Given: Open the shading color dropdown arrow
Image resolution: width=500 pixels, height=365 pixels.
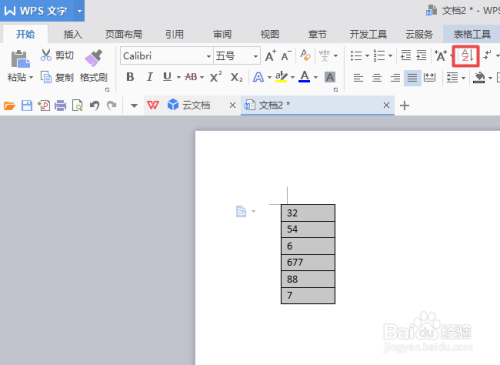Looking at the screenshot, I should click(x=490, y=78).
